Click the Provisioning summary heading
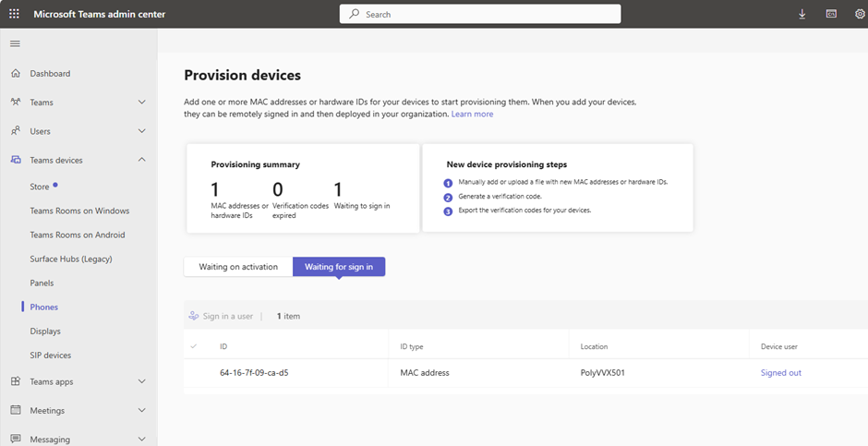This screenshot has height=446, width=868. [x=255, y=164]
